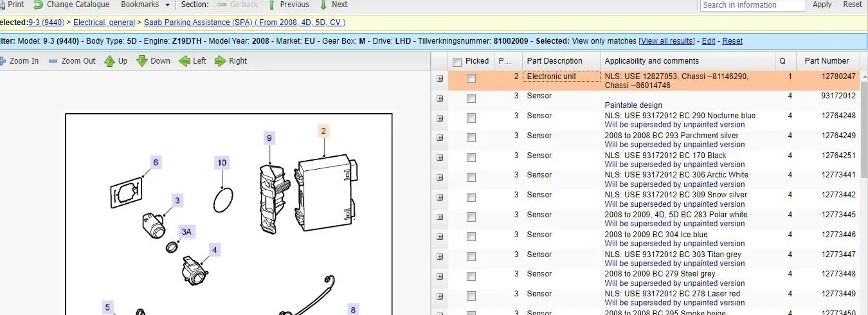Select part number 12773446 cell
Viewport: 868px width, 315px height.
pyautogui.click(x=838, y=235)
